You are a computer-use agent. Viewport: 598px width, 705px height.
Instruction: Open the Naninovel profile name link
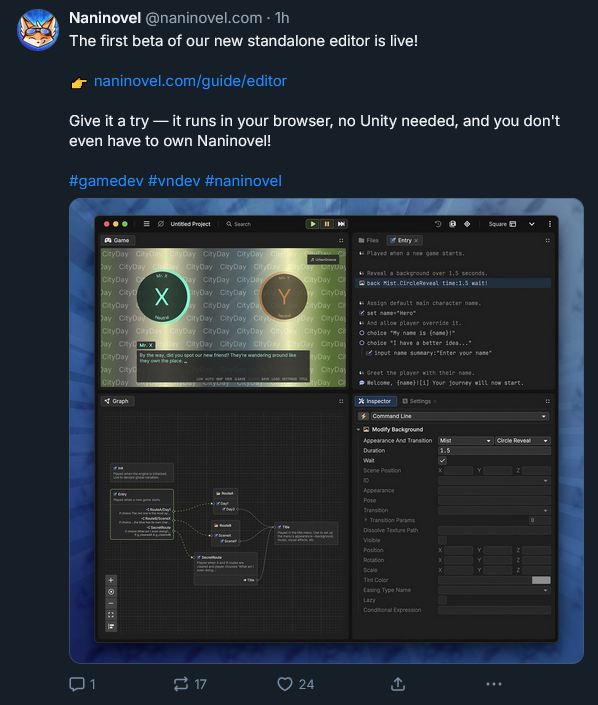click(105, 18)
